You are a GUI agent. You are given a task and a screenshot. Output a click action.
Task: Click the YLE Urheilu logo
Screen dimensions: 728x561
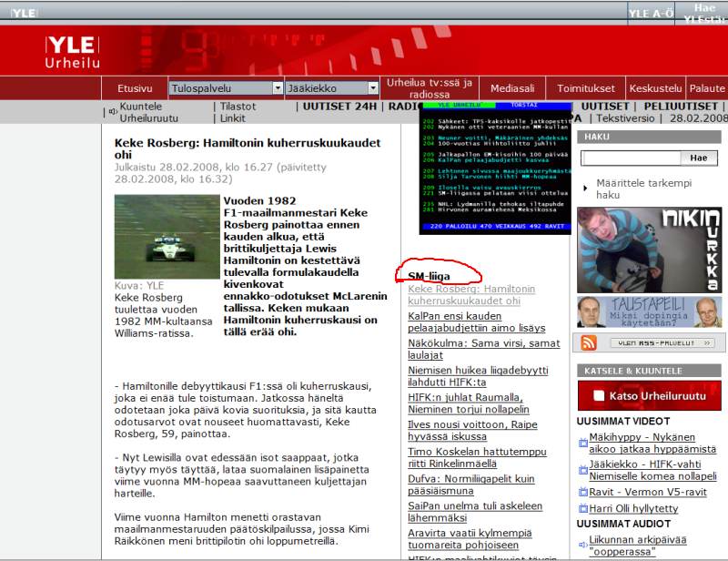point(69,52)
